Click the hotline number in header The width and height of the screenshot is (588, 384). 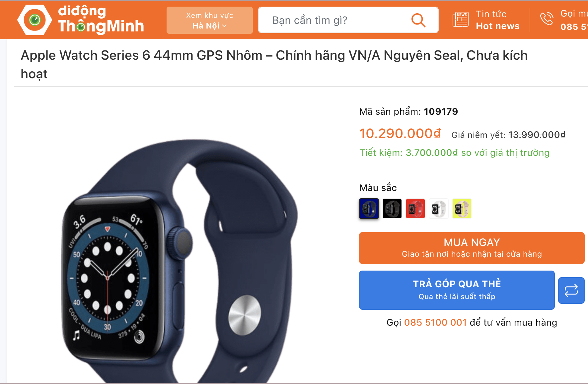coord(574,27)
